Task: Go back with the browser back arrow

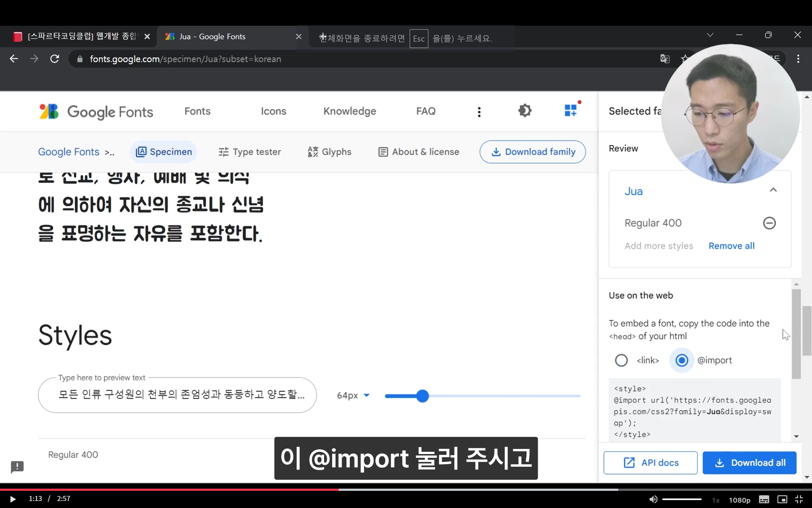Action: (x=14, y=59)
